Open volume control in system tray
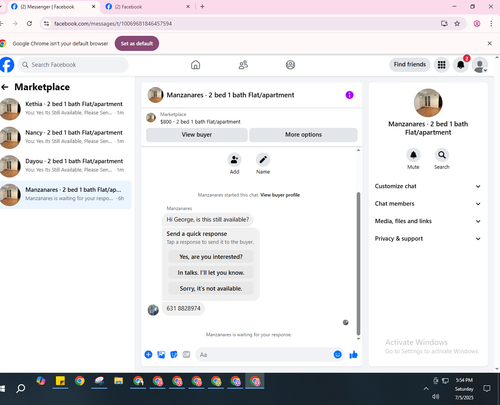 click(435, 397)
